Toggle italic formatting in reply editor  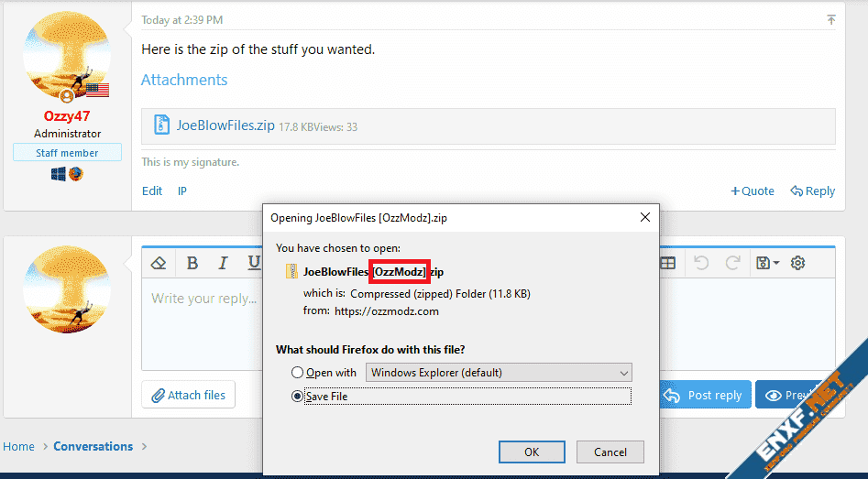[x=223, y=264]
